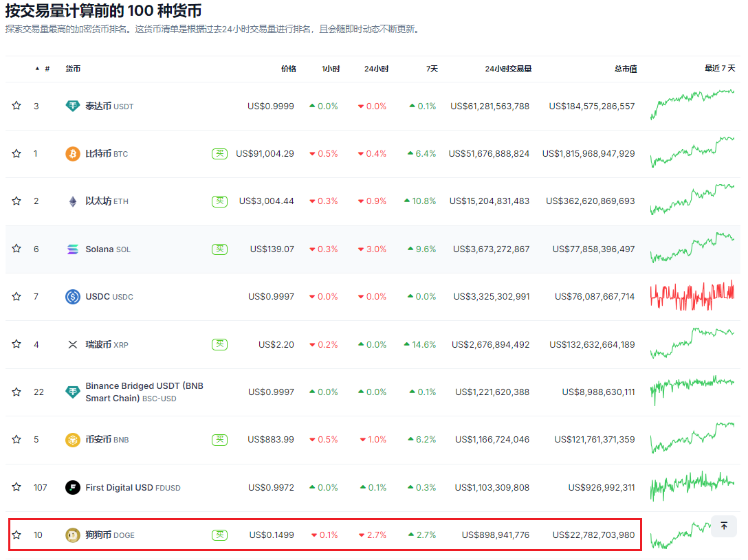The width and height of the screenshot is (748, 560).
Task: Add Solana SOL to favorites via star
Action: (x=16, y=249)
